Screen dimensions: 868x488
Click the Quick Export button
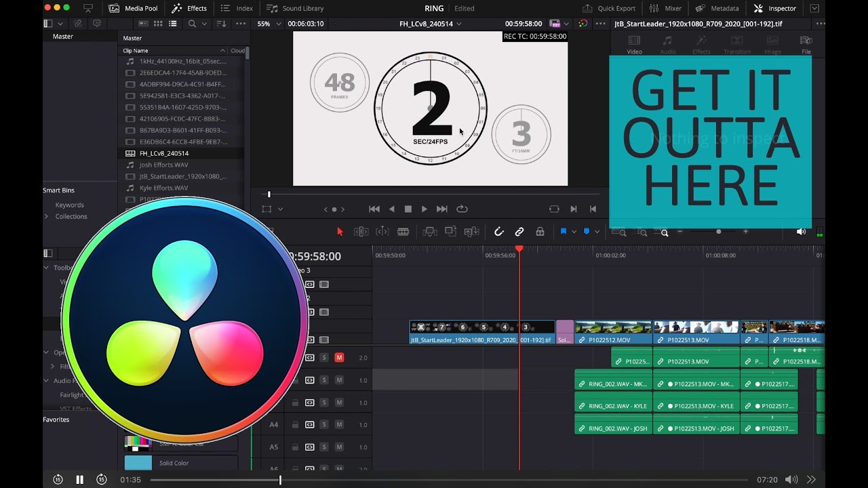[x=609, y=8]
